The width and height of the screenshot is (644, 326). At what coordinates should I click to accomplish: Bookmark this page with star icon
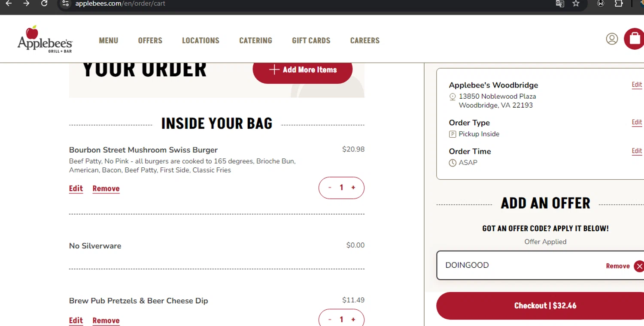coord(576,3)
